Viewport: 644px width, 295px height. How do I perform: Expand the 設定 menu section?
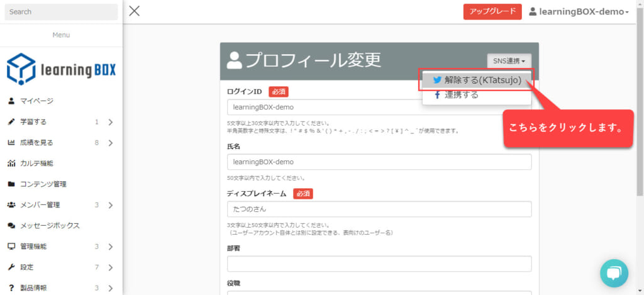[110, 267]
